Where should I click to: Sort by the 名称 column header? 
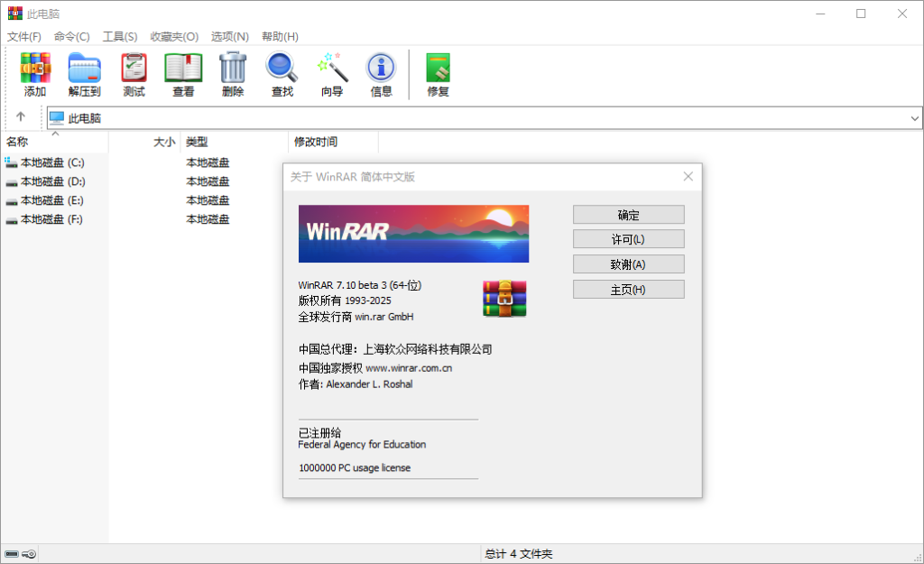pyautogui.click(x=54, y=142)
